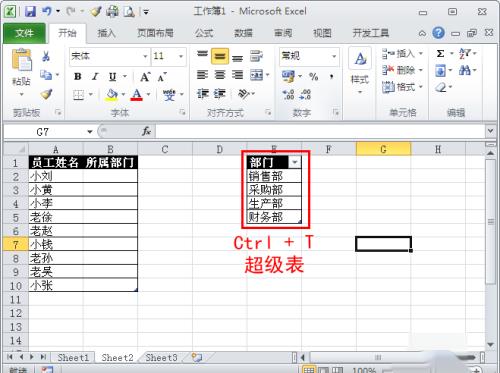Open the 文件 menu button

pos(24,33)
